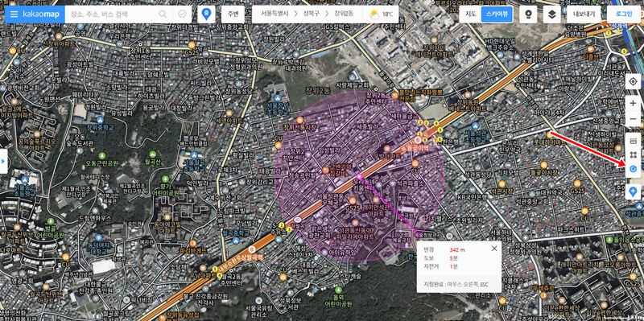This screenshot has width=644, height=321.
Task: Select the 서울장위초등학교 school marker
Action: pos(278,98)
